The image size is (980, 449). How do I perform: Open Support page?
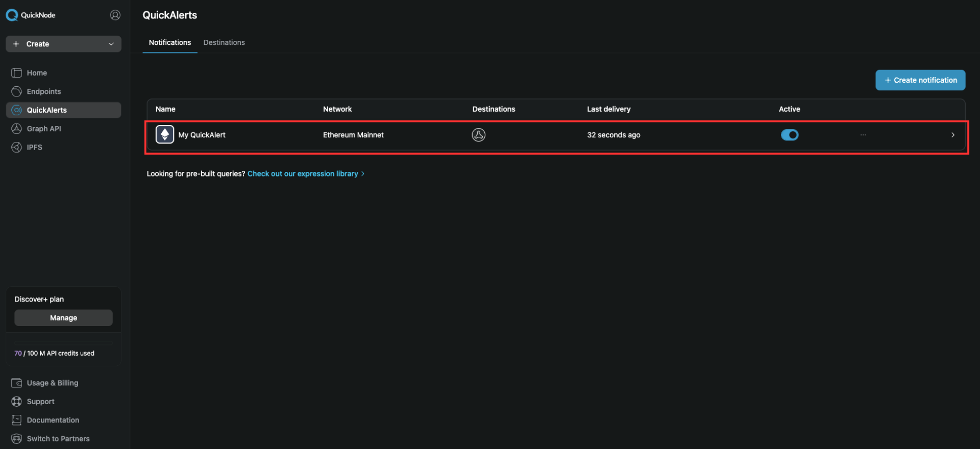tap(41, 402)
